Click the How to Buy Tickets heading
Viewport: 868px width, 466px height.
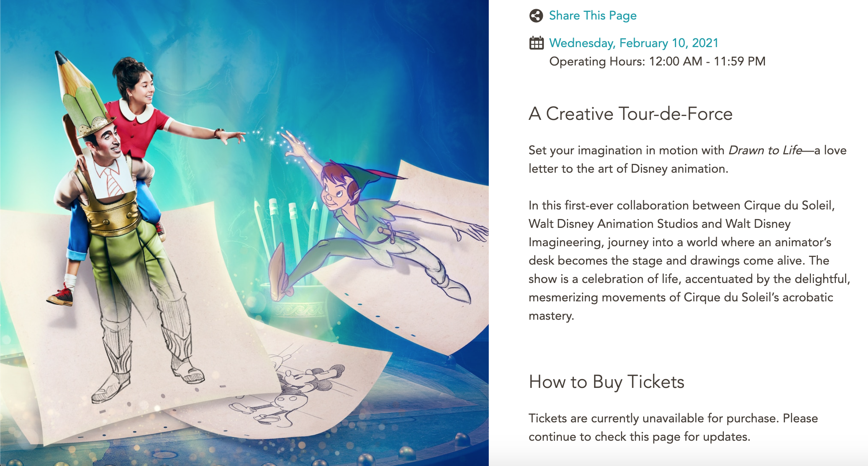pyautogui.click(x=606, y=382)
